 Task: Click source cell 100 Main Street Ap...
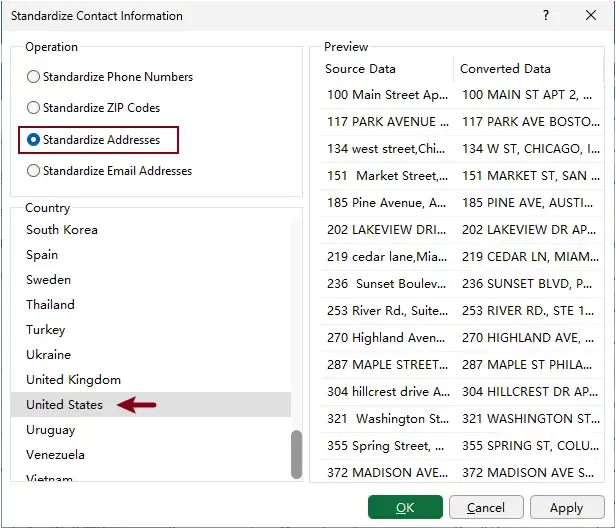tap(387, 95)
